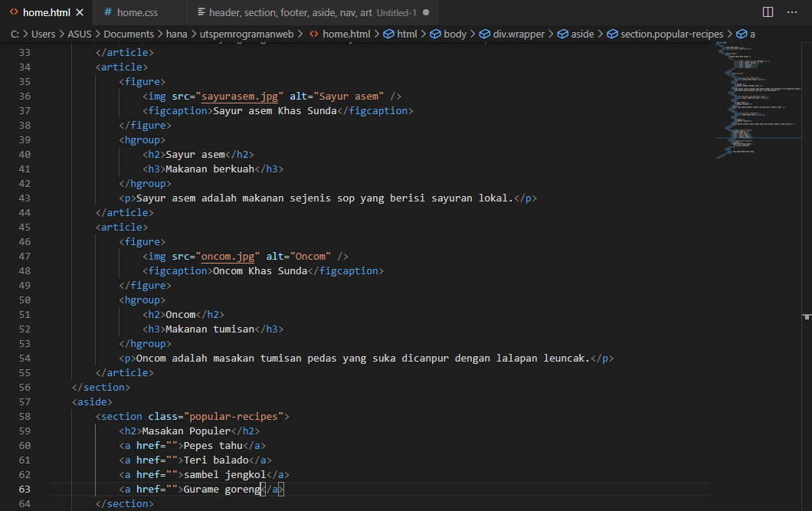
Task: Click the vertical scrollbar marker
Action: (807, 316)
